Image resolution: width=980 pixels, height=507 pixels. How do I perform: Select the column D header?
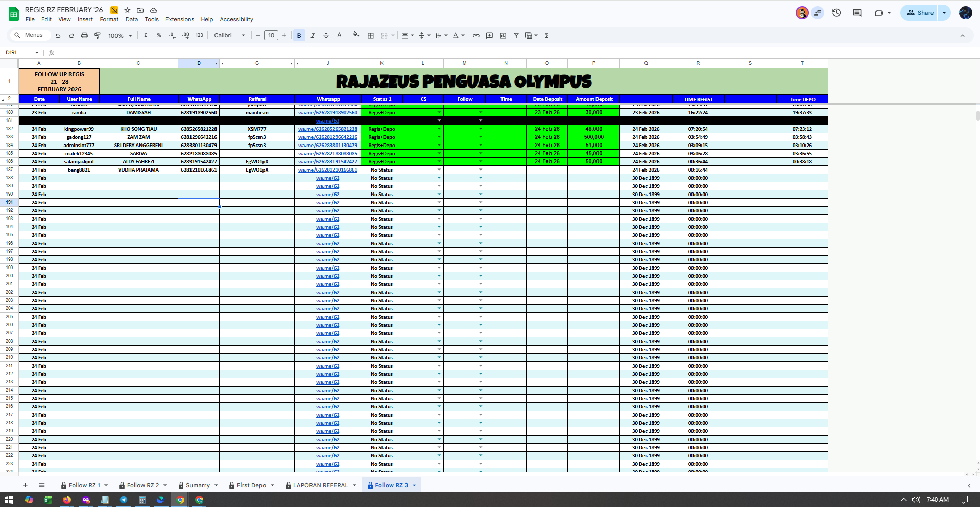pos(199,63)
